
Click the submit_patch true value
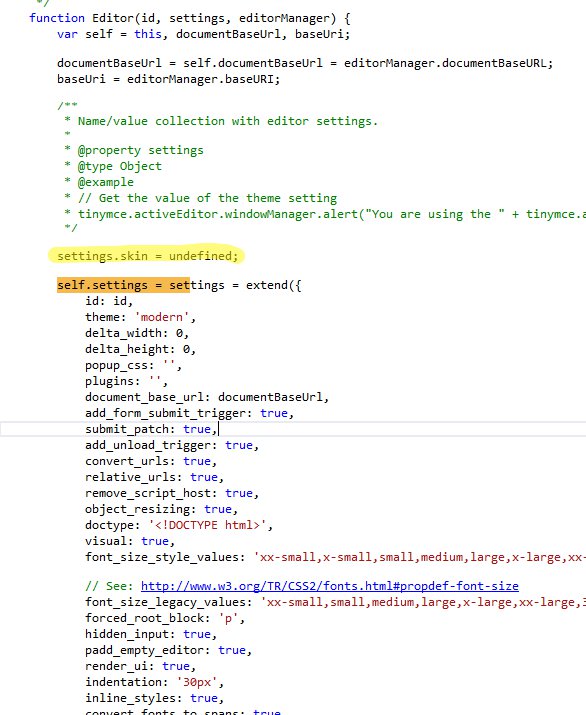click(197, 429)
